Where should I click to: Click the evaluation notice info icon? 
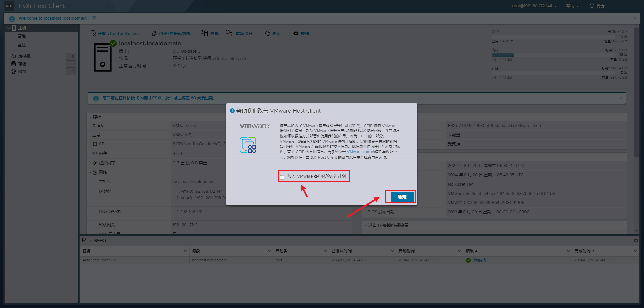[x=96, y=98]
